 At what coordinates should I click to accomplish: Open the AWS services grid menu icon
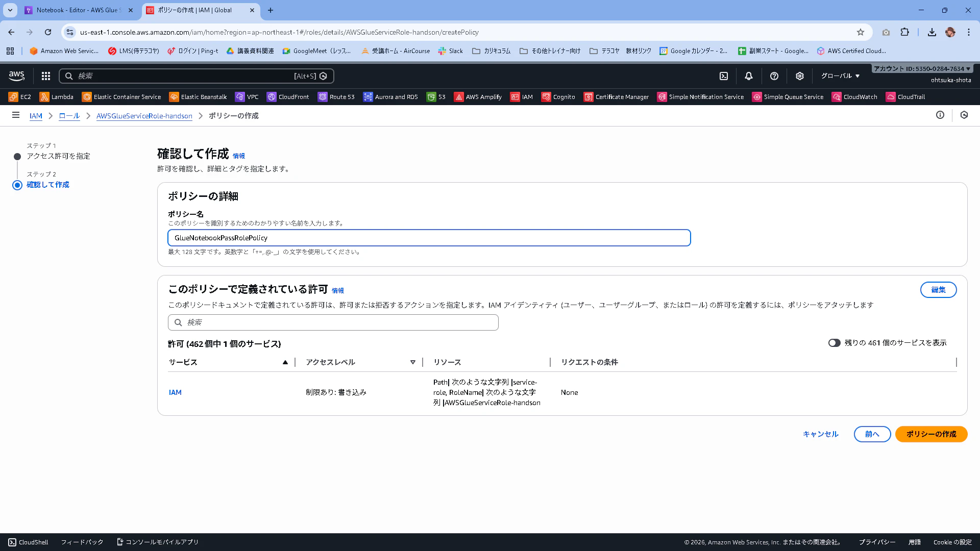(46, 76)
